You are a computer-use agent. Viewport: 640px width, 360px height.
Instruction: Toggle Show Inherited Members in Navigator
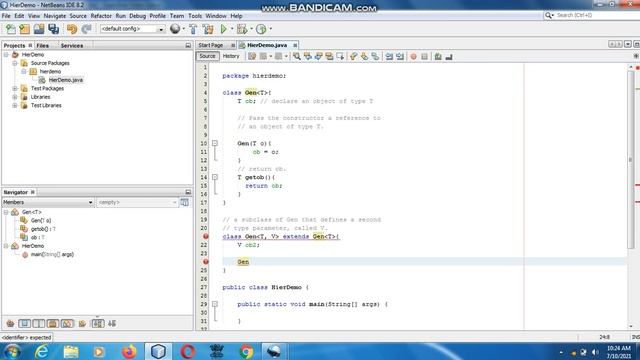click(x=10, y=324)
